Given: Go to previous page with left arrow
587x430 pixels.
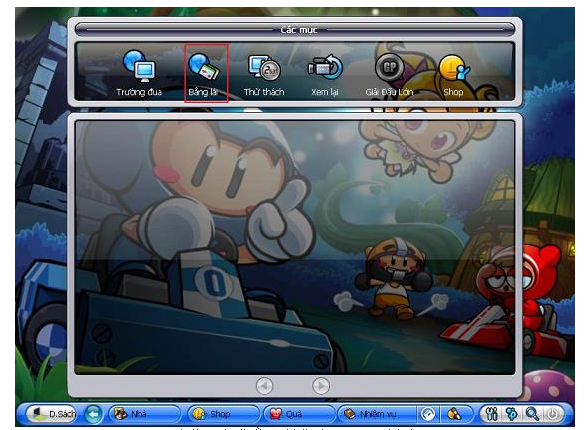Looking at the screenshot, I should (264, 386).
